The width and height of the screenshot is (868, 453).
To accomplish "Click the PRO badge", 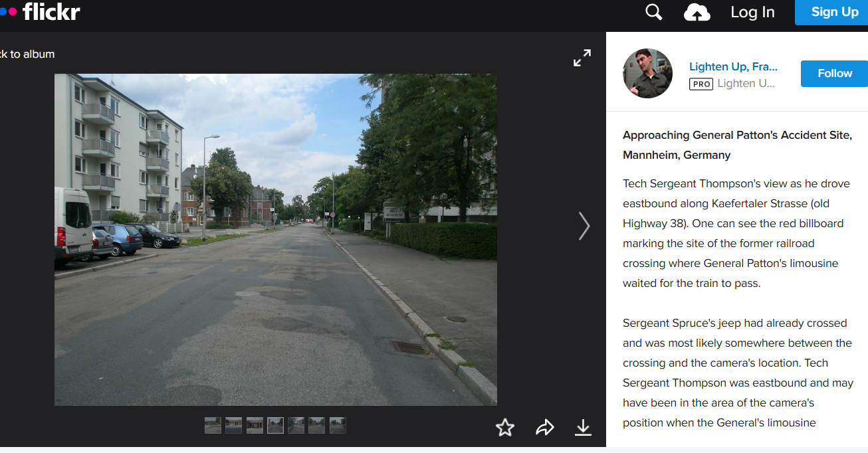I will click(x=701, y=84).
